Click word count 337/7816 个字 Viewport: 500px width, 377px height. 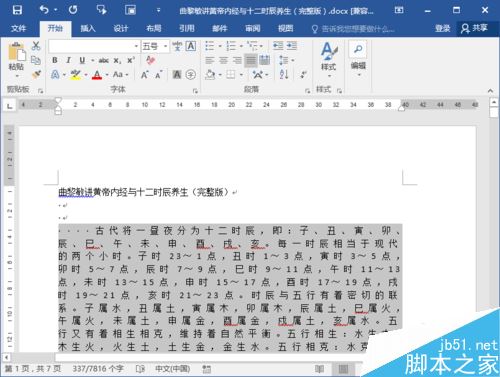(98, 369)
